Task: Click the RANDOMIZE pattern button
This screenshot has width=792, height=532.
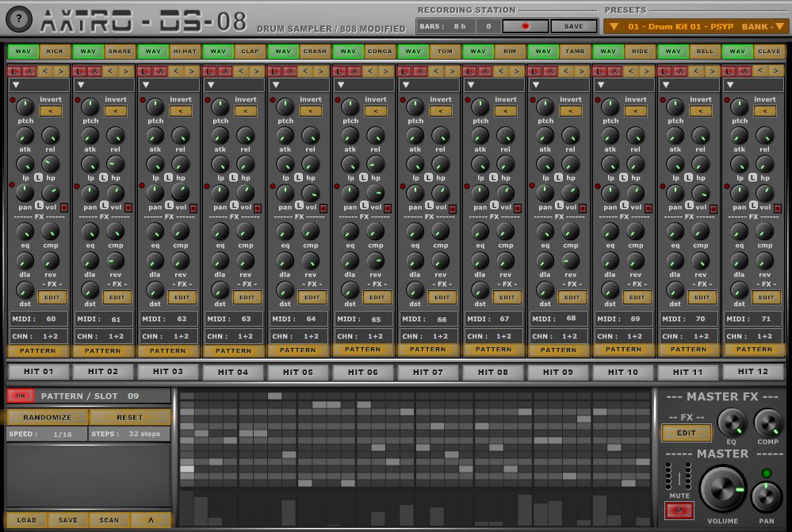Action: [x=47, y=417]
